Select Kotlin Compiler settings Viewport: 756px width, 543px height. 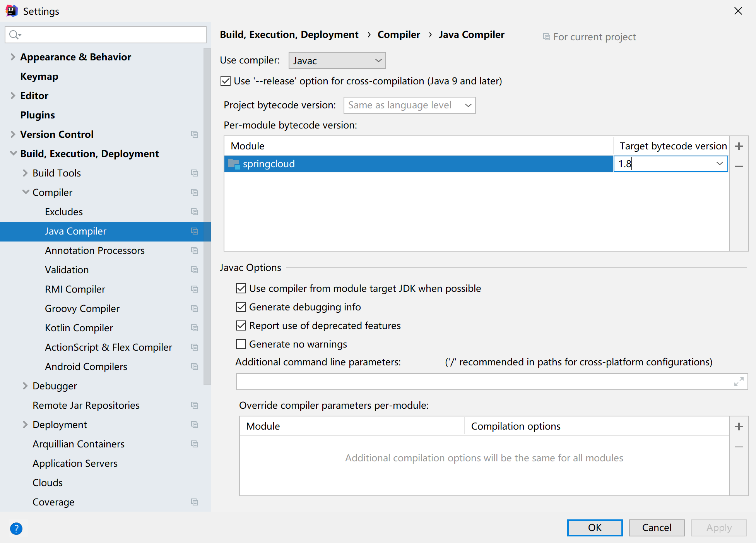[79, 328]
